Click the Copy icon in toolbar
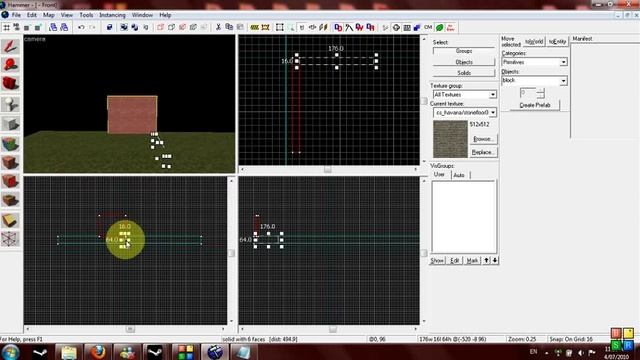The width and height of the screenshot is (640, 360). click(229, 27)
